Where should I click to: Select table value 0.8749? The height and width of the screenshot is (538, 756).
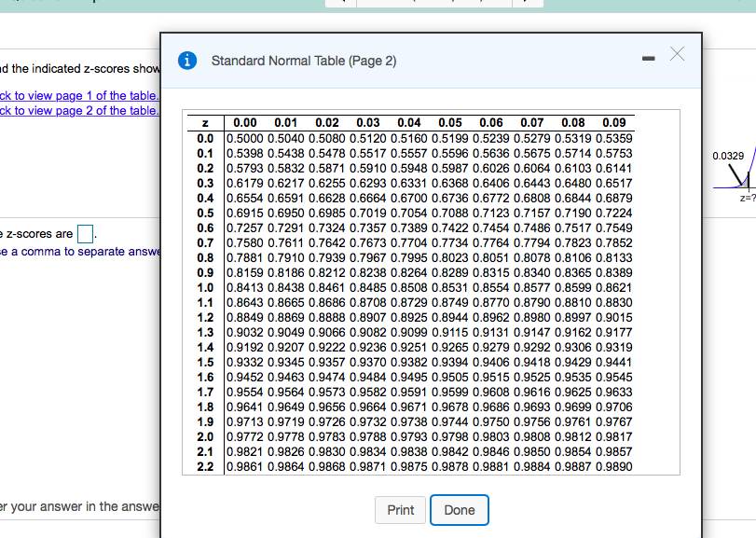pos(450,303)
